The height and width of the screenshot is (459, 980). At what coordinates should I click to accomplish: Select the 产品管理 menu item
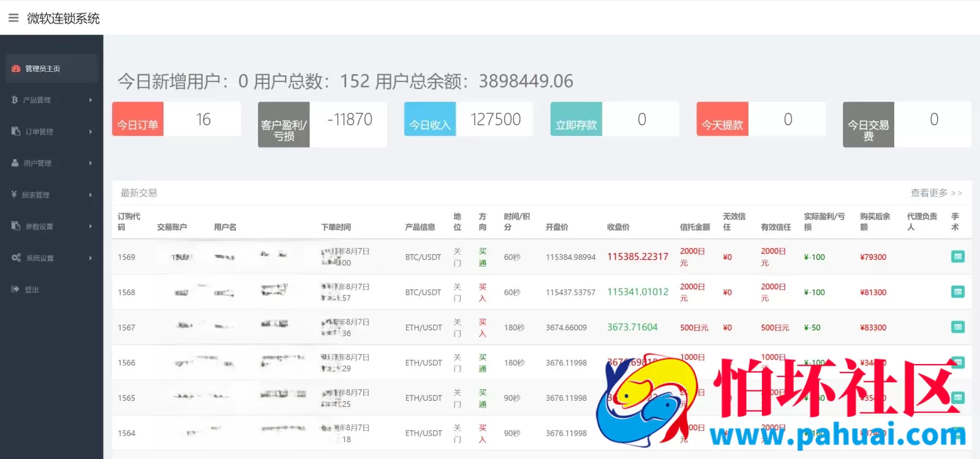(51, 100)
